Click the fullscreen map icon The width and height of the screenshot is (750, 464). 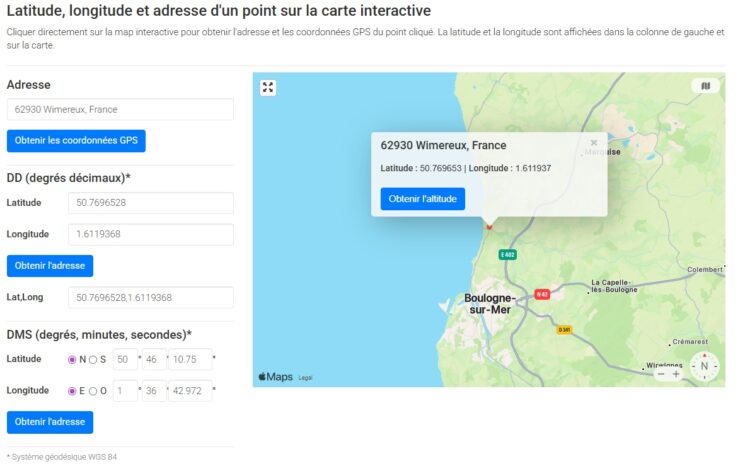point(268,87)
